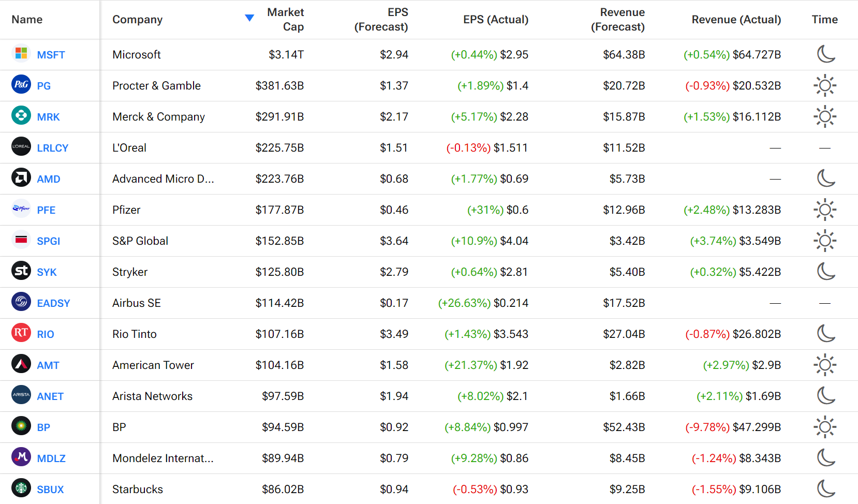Click the Merck logo icon
The width and height of the screenshot is (858, 504).
(x=21, y=115)
